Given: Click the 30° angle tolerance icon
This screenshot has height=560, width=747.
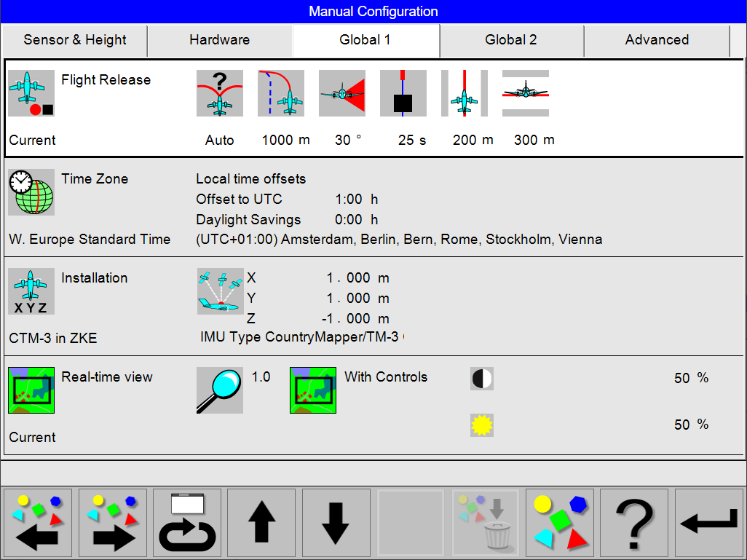Looking at the screenshot, I should point(342,93).
